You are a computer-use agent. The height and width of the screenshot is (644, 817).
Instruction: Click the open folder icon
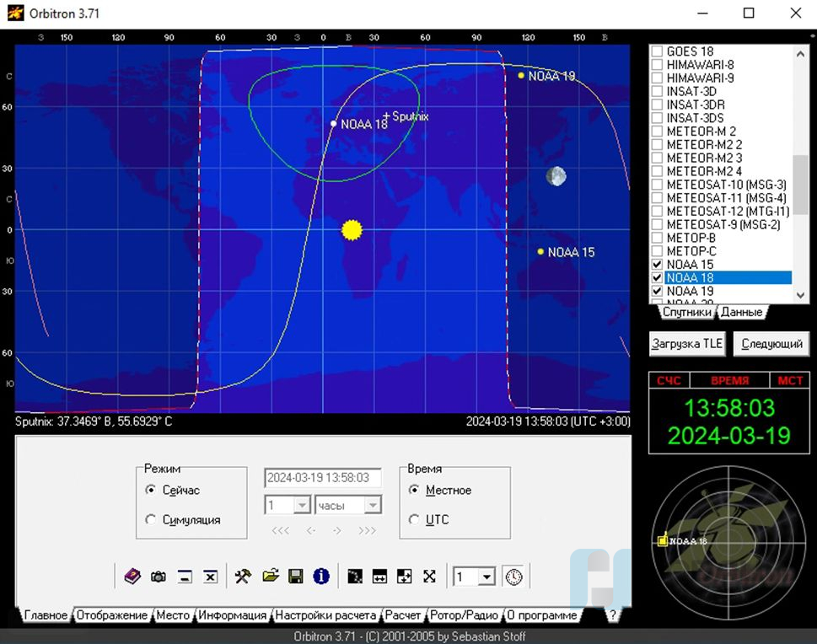click(x=270, y=577)
